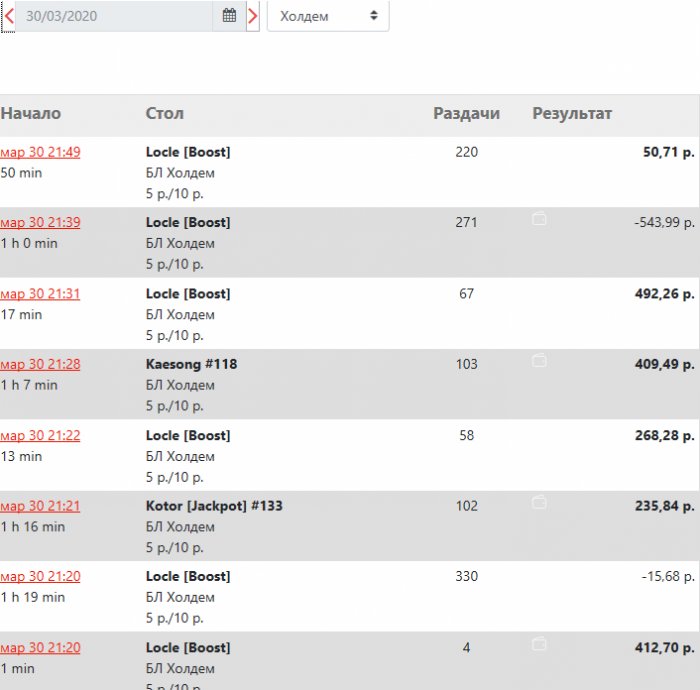Image resolution: width=700 pixels, height=690 pixels.
Task: Click wallet icon in Kaesong #118 row
Action: click(x=539, y=360)
